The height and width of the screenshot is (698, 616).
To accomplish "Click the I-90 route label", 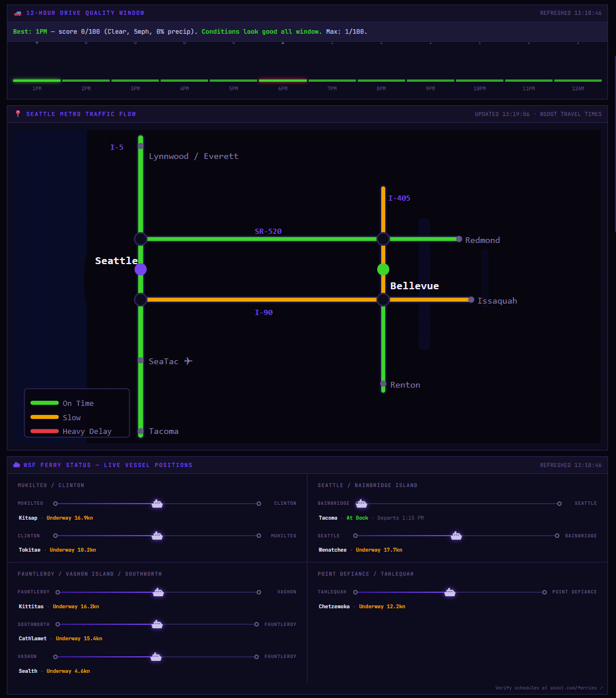I will pos(263,313).
